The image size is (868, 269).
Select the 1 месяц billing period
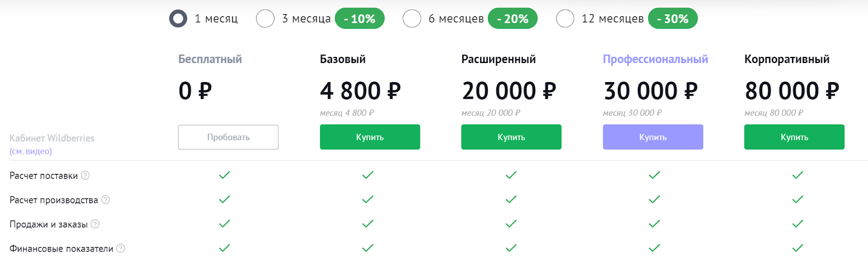[178, 18]
